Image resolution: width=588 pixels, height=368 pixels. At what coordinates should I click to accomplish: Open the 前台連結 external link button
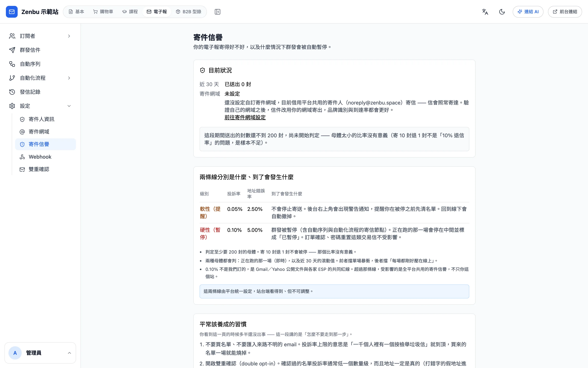point(565,12)
